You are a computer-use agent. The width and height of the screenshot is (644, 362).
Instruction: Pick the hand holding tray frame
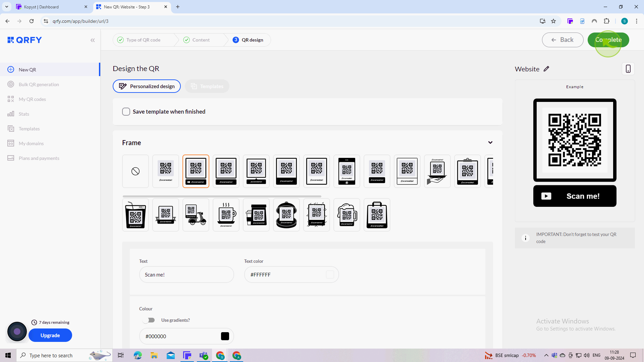click(437, 171)
